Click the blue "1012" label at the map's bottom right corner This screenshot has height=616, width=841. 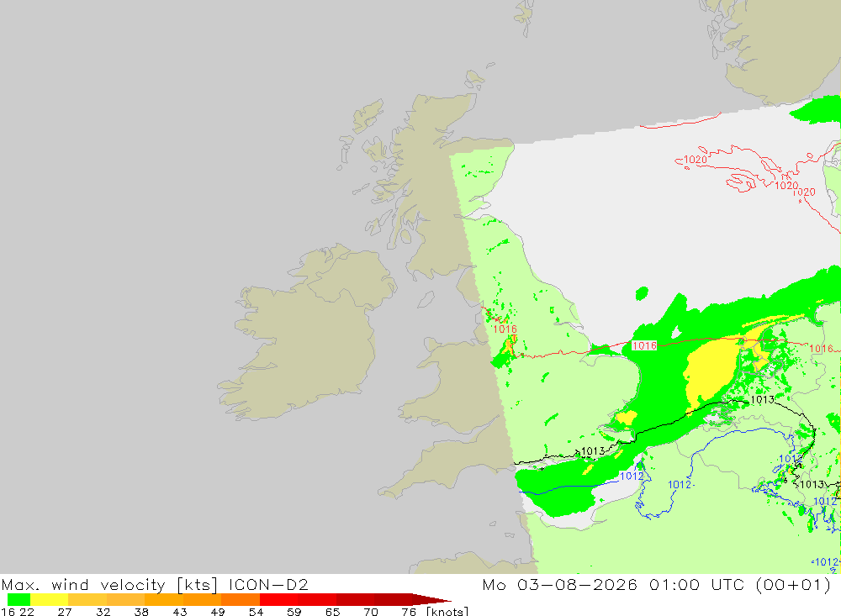[x=827, y=562]
